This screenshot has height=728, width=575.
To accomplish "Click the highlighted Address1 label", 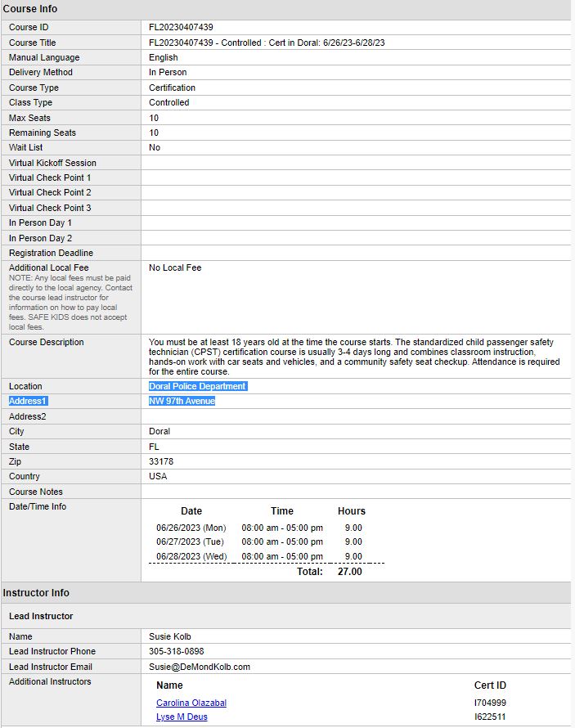I will point(29,401).
